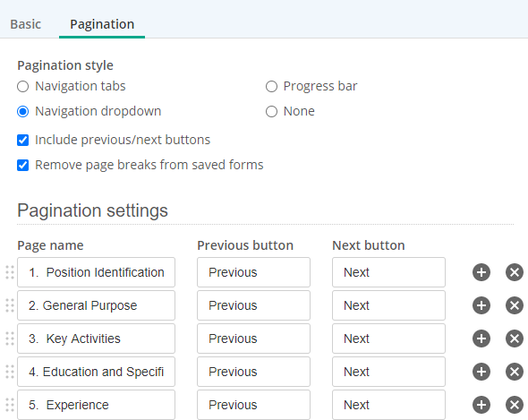
Task: Select None as pagination style
Action: [271, 111]
